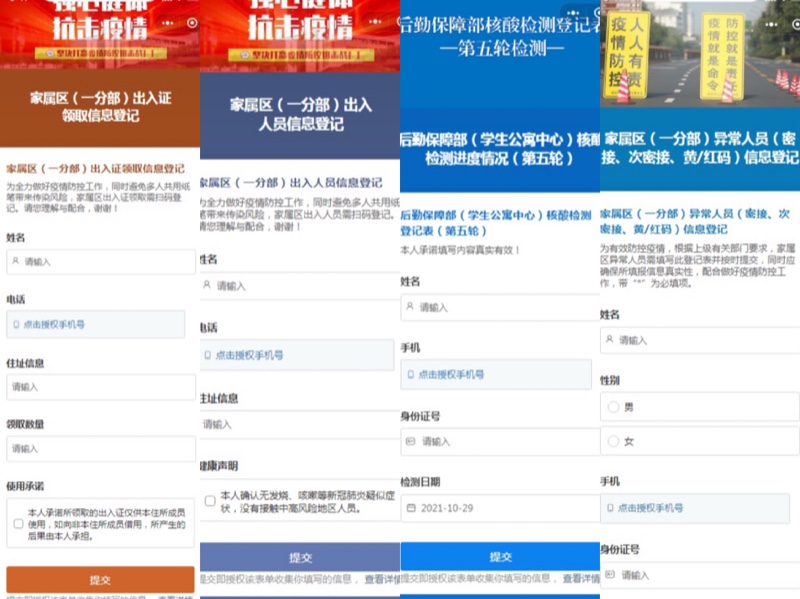Tick the 健康声明 confirmation checkbox
Image resolution: width=800 pixels, height=599 pixels.
pos(209,500)
